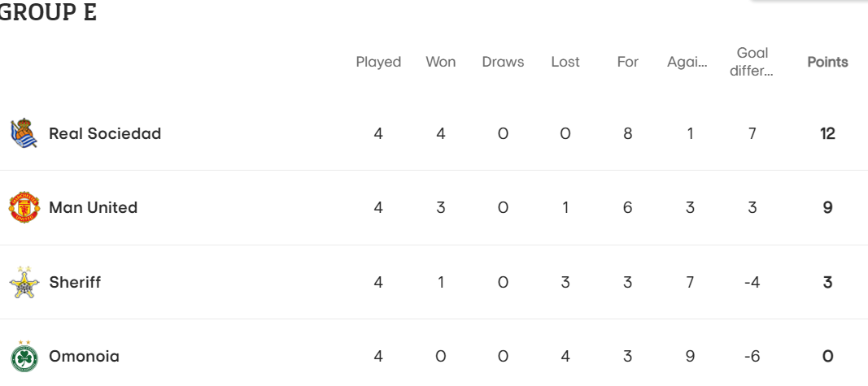The image size is (868, 386).
Task: Open the Real Sociedad team link
Action: coord(105,133)
